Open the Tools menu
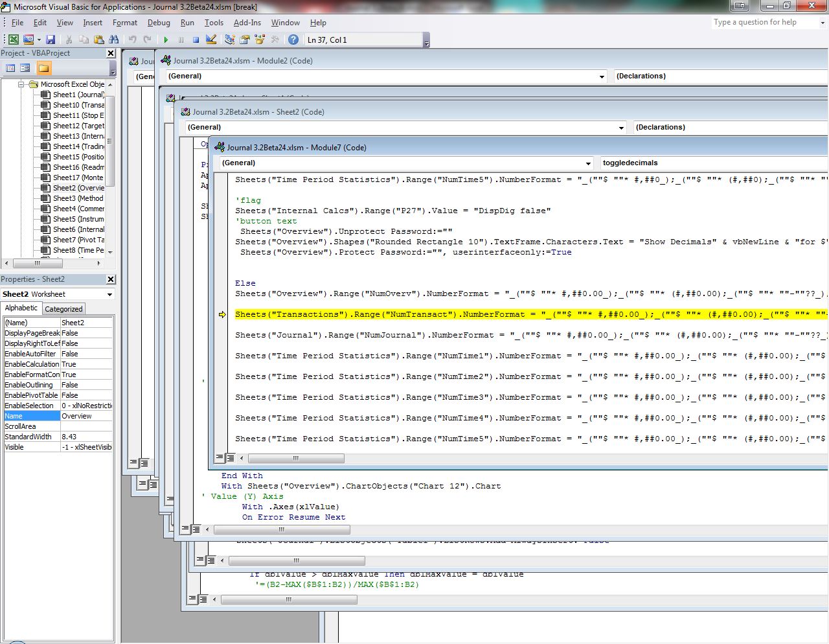The width and height of the screenshot is (829, 644). pyautogui.click(x=214, y=22)
